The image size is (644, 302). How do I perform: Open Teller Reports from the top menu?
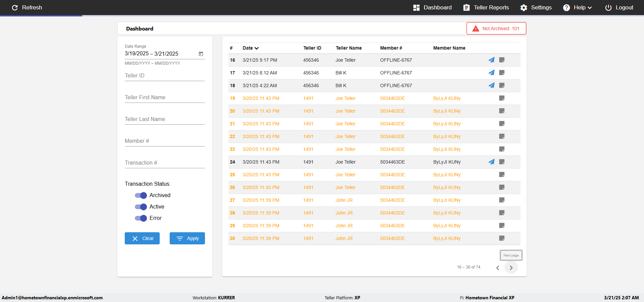pyautogui.click(x=486, y=8)
